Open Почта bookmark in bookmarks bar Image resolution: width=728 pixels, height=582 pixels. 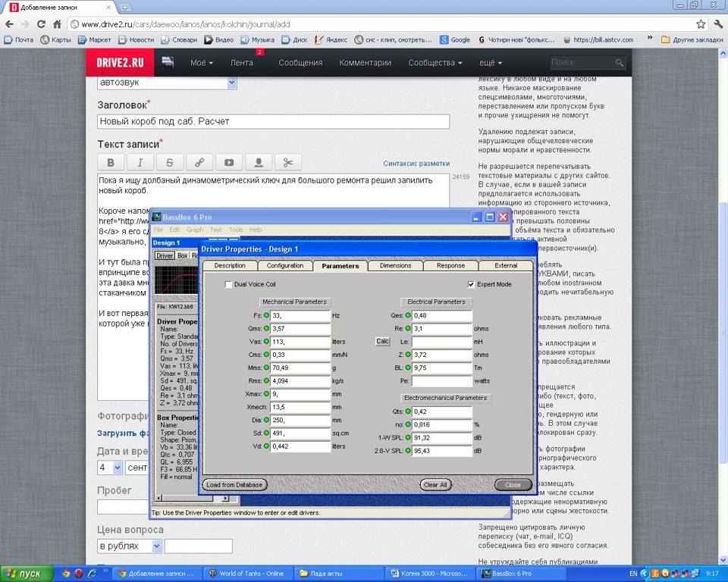click(x=20, y=40)
